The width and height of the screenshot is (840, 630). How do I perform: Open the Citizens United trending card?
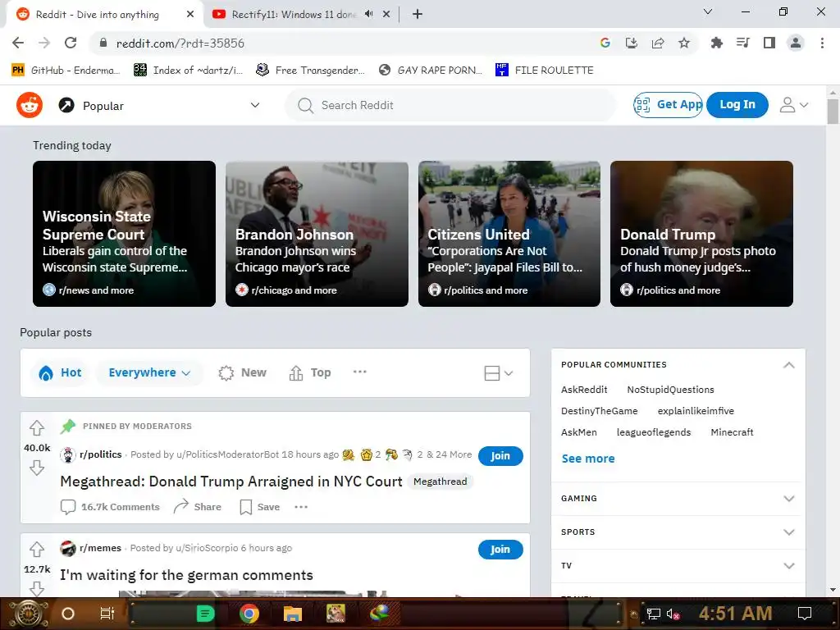(x=509, y=234)
